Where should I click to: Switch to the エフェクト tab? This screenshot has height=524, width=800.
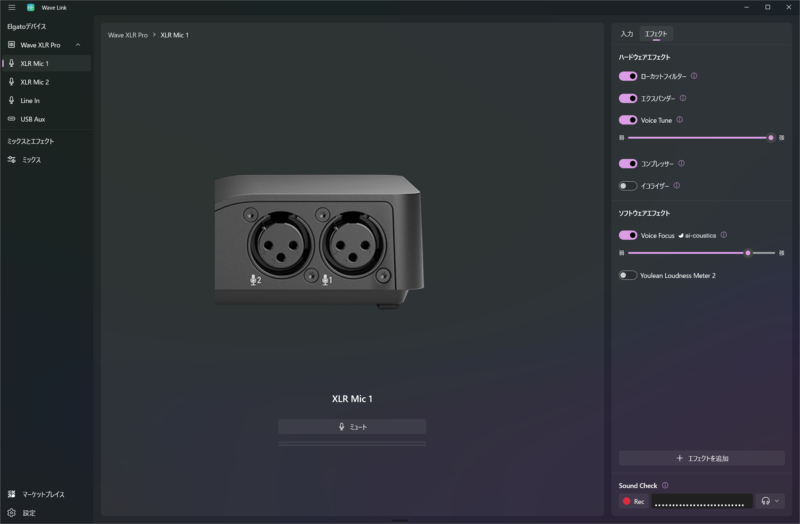click(656, 34)
